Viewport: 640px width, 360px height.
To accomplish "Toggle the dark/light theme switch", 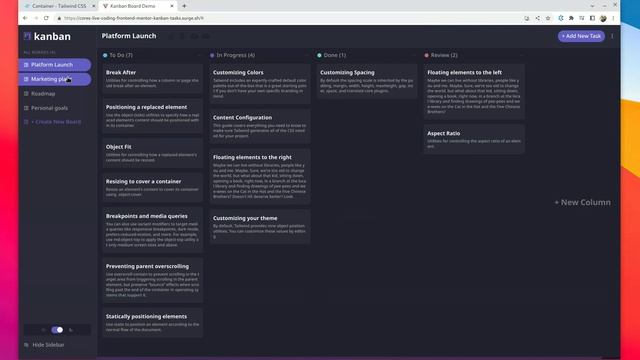I will coord(57,330).
